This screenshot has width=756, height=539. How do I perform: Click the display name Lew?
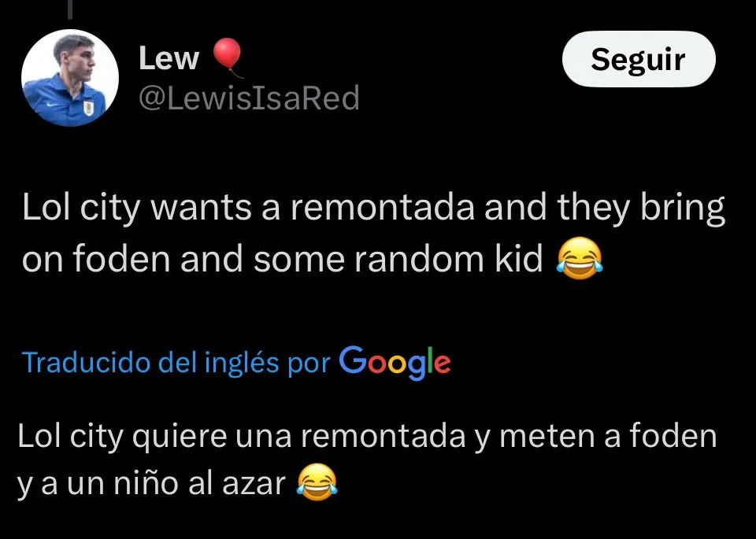(x=169, y=59)
